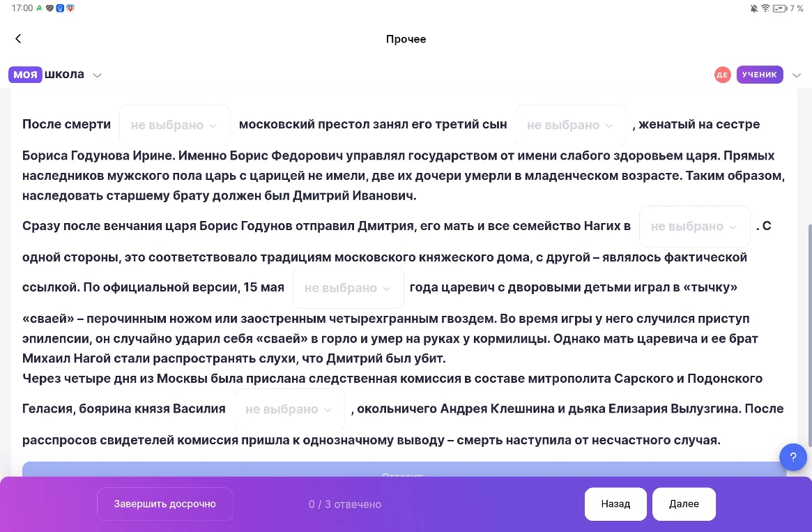812x532 pixels.
Task: Click the Завершить досрочно button
Action: pyautogui.click(x=164, y=504)
